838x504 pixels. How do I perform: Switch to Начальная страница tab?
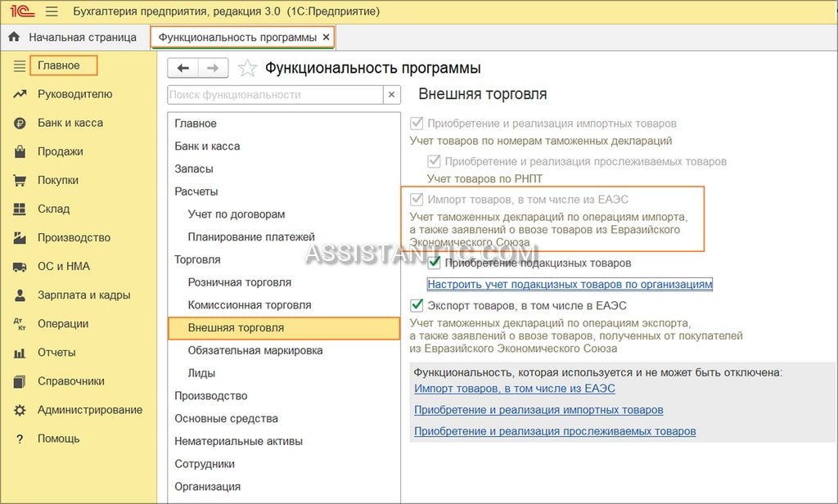click(83, 38)
